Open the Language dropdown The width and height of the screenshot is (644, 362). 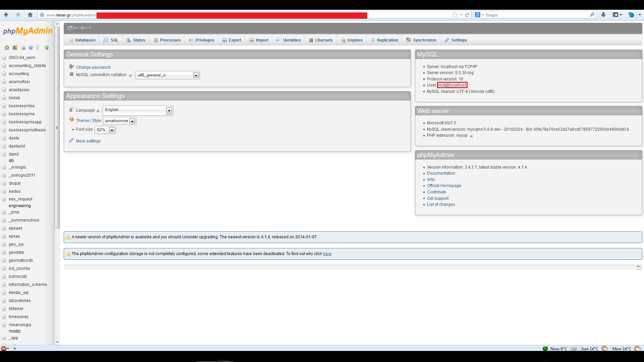point(138,110)
